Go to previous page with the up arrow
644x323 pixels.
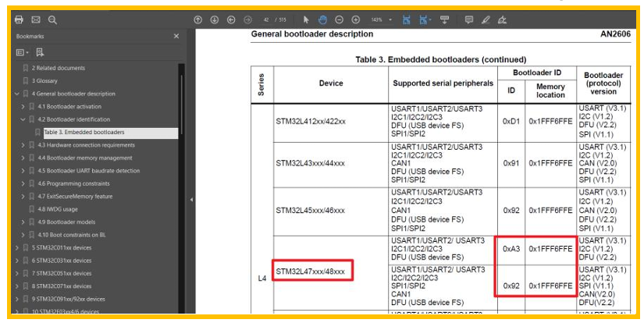[198, 20]
